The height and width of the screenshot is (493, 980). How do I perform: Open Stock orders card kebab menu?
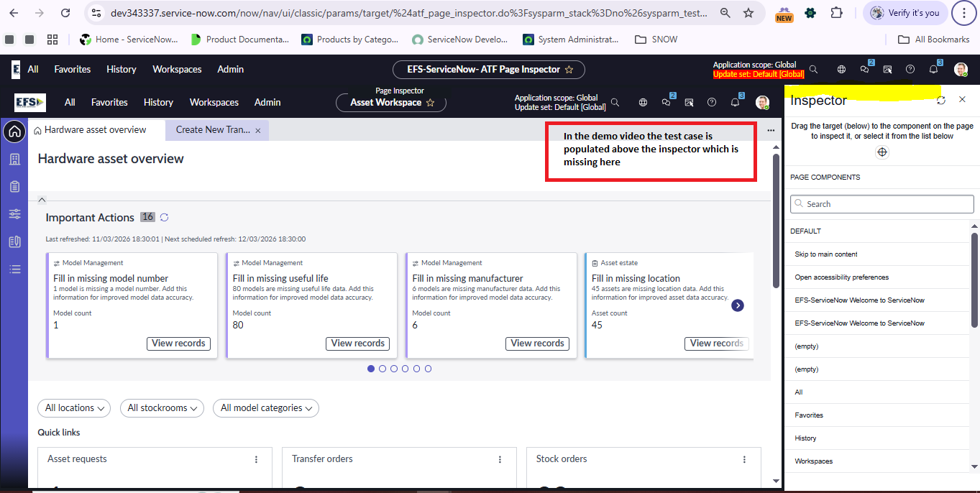(745, 459)
